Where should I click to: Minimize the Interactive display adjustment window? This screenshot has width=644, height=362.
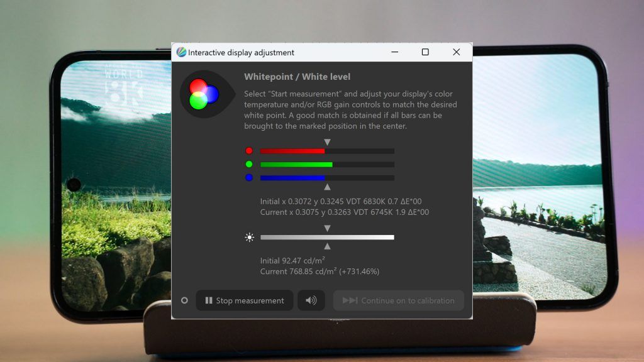pos(395,52)
